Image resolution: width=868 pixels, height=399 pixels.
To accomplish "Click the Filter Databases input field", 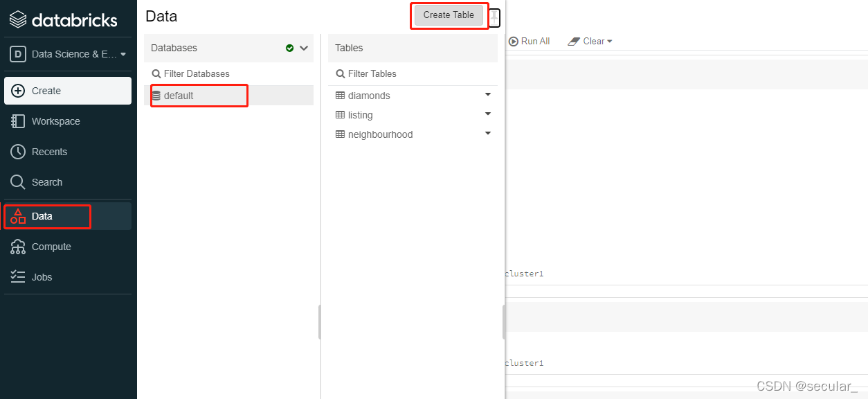I will 228,73.
